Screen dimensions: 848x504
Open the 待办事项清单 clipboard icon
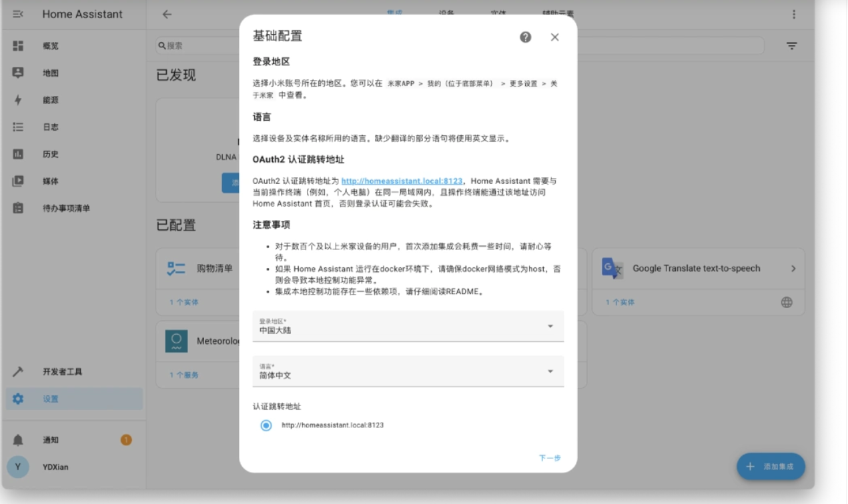[18, 208]
